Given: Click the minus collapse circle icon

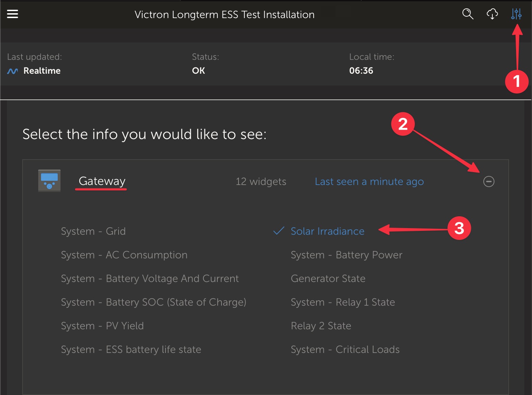Looking at the screenshot, I should [x=488, y=181].
